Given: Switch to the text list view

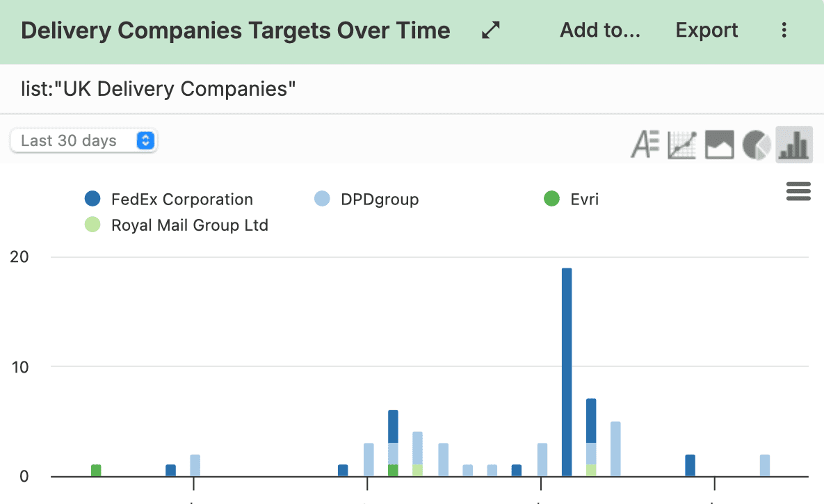Looking at the screenshot, I should tap(645, 144).
